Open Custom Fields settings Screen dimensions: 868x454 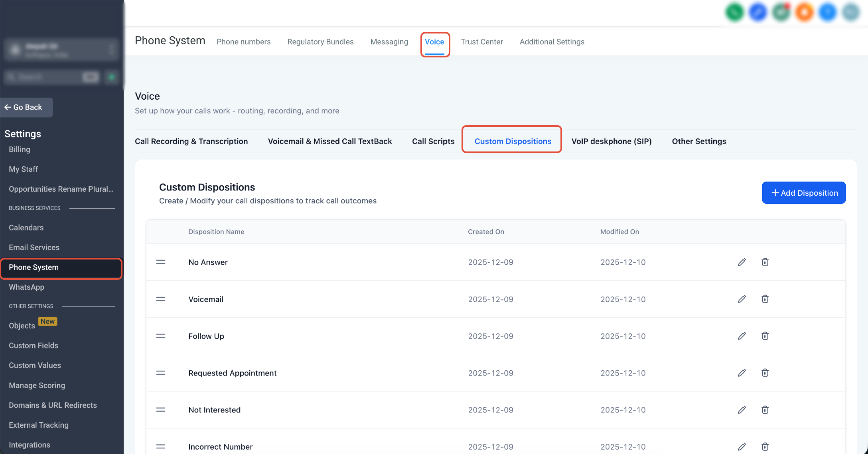point(34,346)
